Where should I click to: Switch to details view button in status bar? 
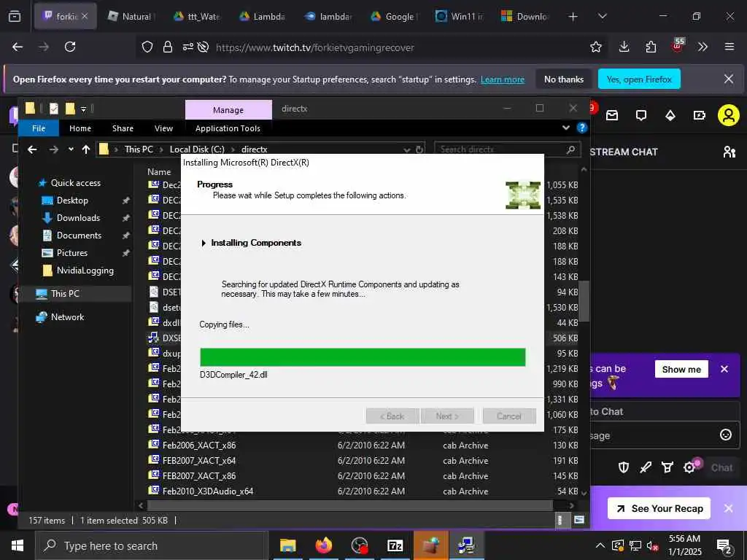(560, 520)
